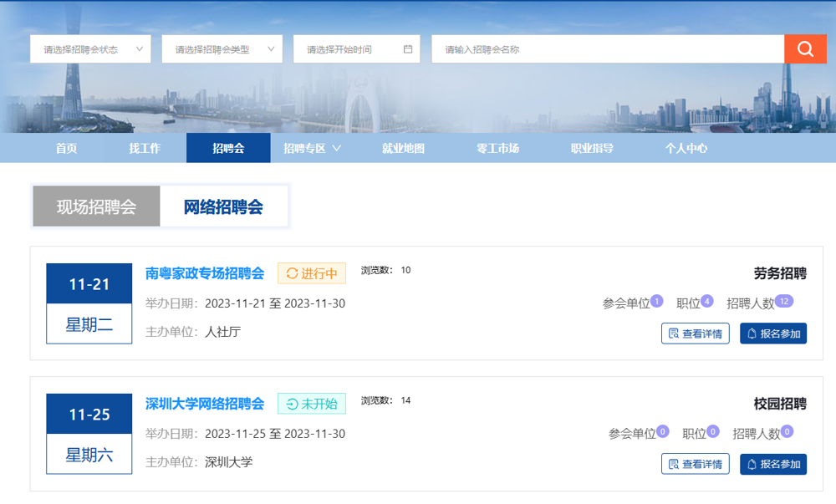Click the 11-25 星期六 date tile
Screen dimensions: 836x504
tap(89, 434)
